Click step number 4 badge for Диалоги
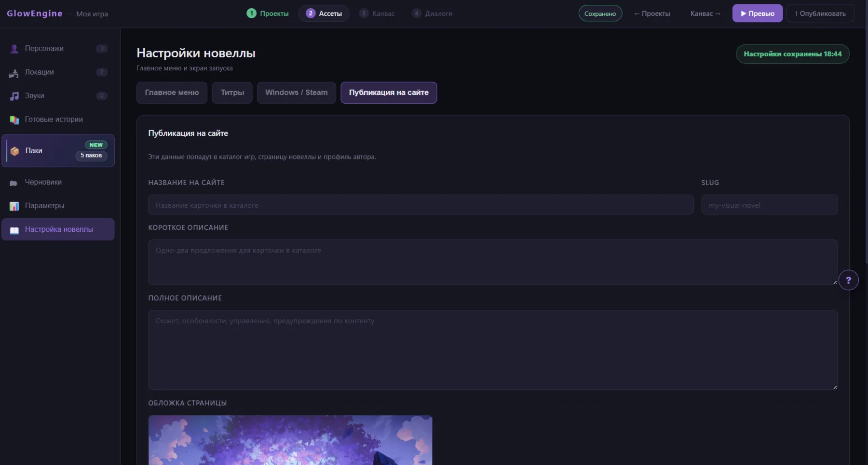The height and width of the screenshot is (465, 868). tap(417, 13)
